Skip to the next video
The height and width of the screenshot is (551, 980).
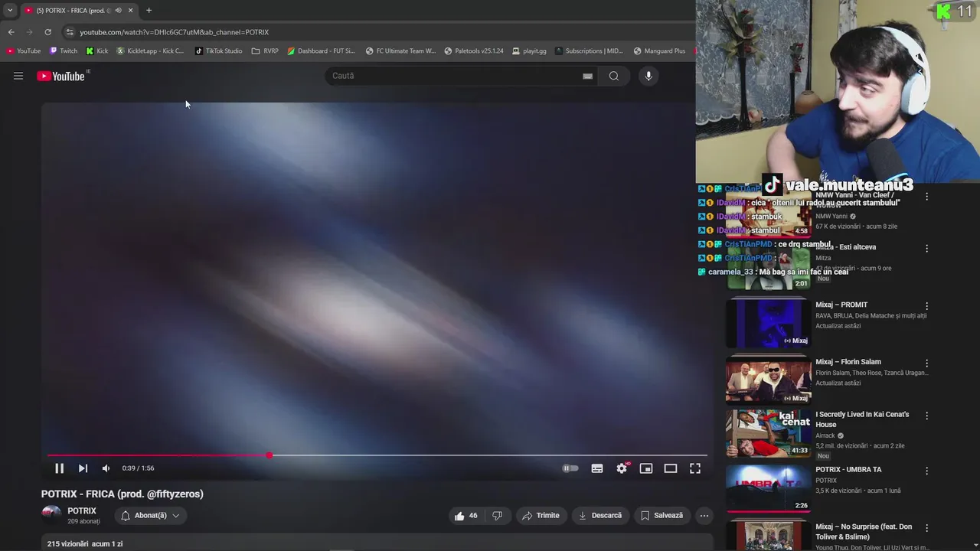83,468
